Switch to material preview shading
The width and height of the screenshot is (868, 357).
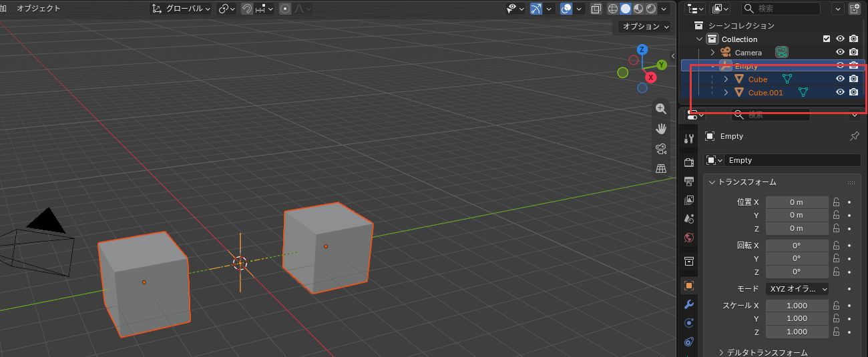638,9
